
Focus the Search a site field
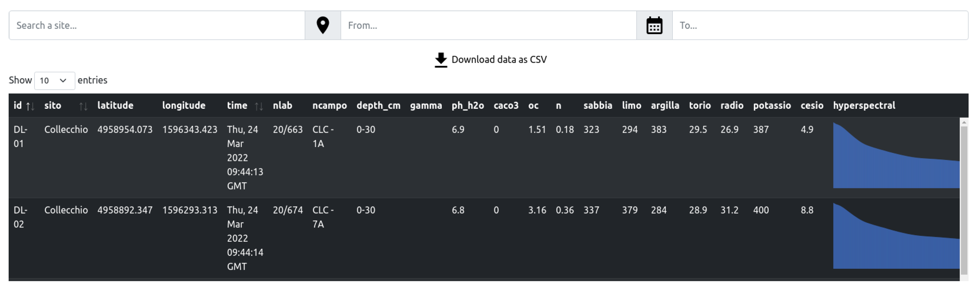[157, 26]
